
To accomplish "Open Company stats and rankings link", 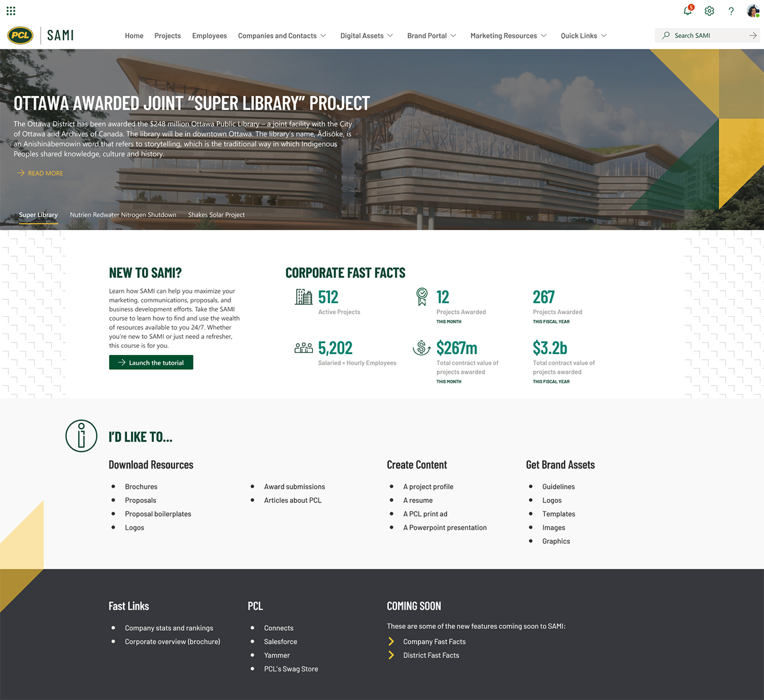I will tap(169, 628).
